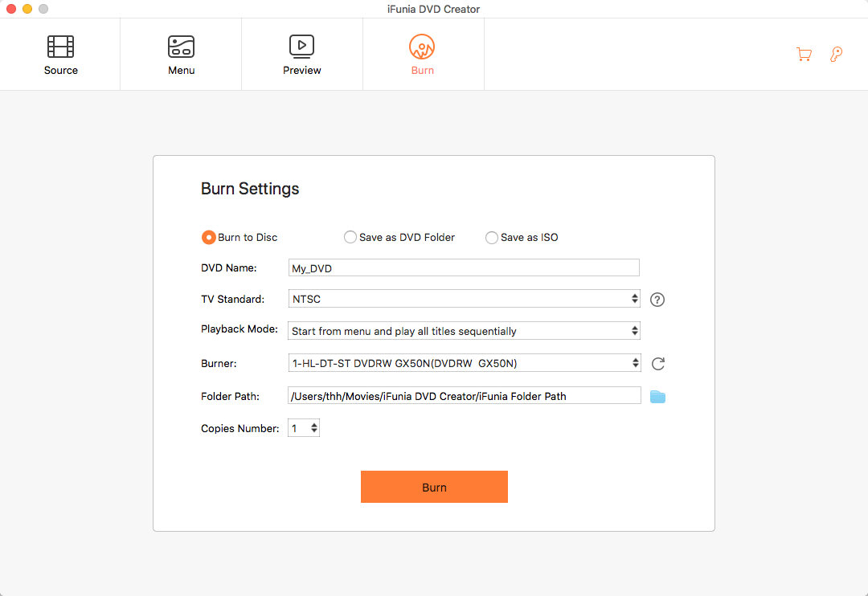Click the Folder Path text field
This screenshot has width=868, height=596.
click(x=464, y=395)
